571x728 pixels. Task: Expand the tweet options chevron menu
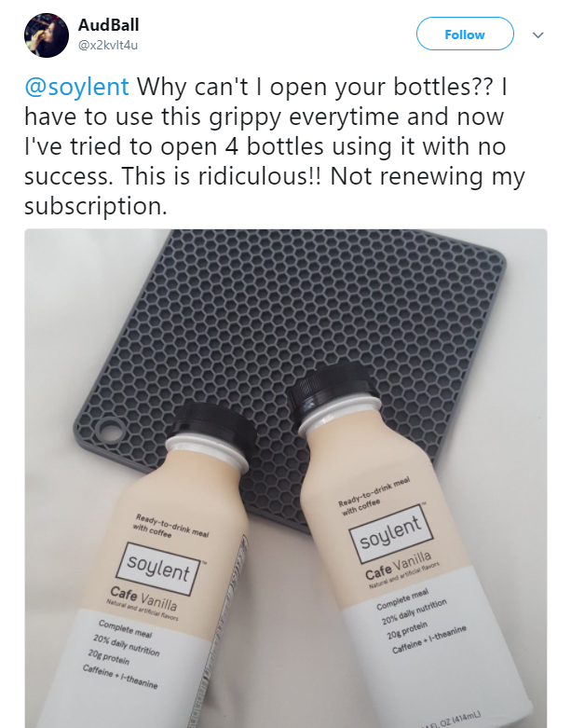tap(537, 34)
